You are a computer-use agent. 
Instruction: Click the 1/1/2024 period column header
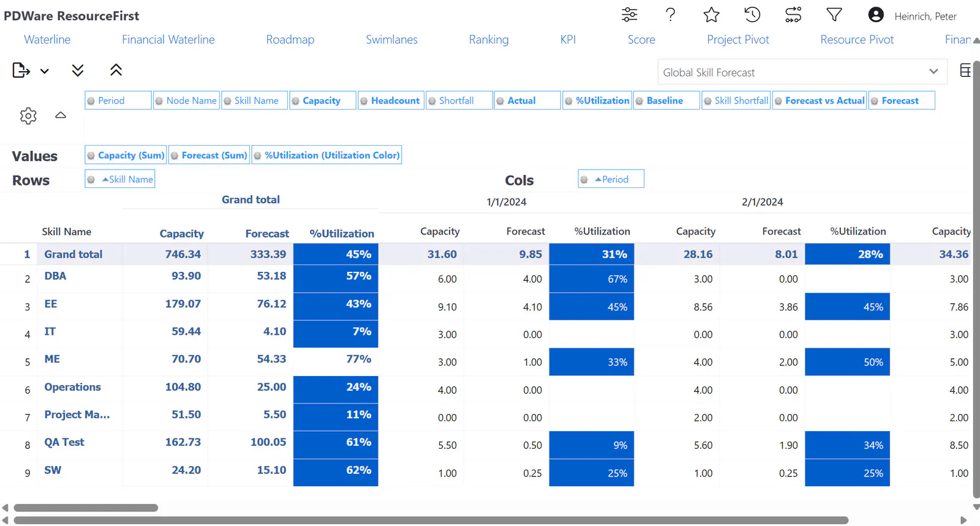507,202
